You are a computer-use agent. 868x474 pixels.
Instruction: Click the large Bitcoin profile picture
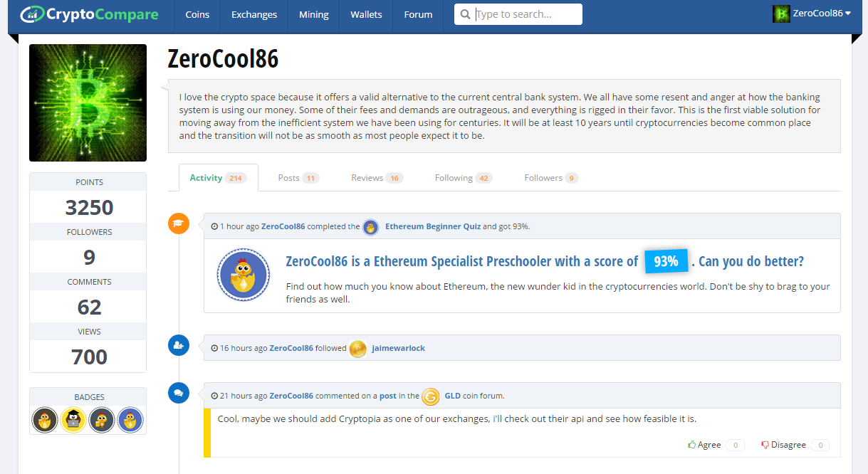[88, 103]
